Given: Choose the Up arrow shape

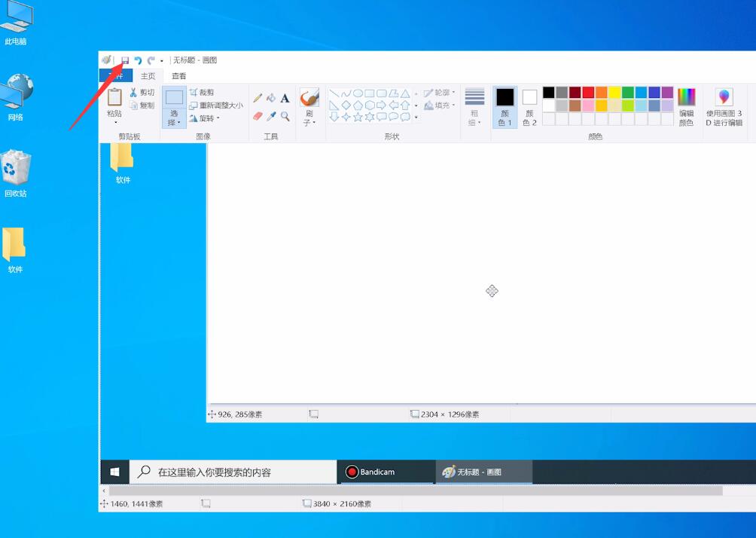Looking at the screenshot, I should pos(405,105).
